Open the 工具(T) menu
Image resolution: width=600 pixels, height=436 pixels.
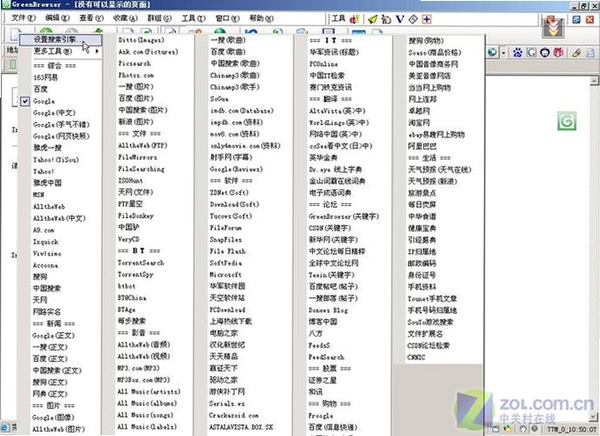[x=193, y=18]
